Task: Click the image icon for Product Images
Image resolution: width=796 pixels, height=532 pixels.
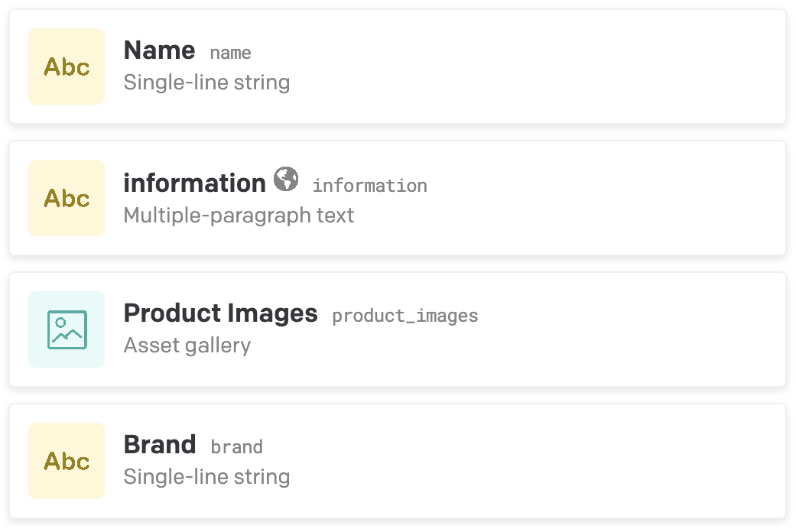Action: point(67,329)
